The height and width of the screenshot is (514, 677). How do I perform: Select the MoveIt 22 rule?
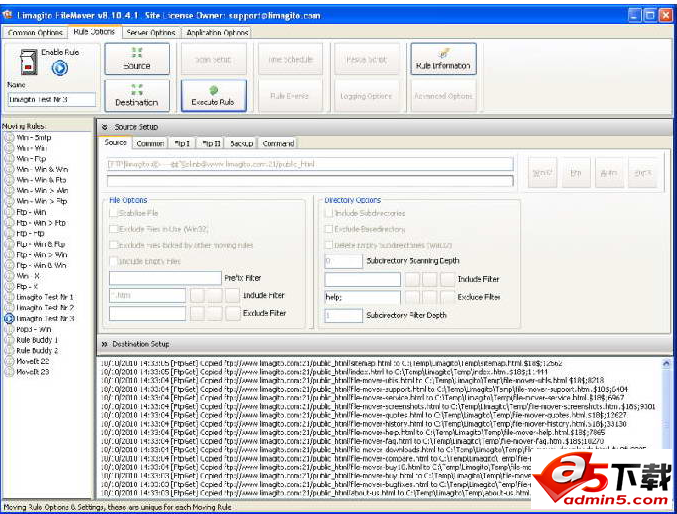[x=32, y=361]
